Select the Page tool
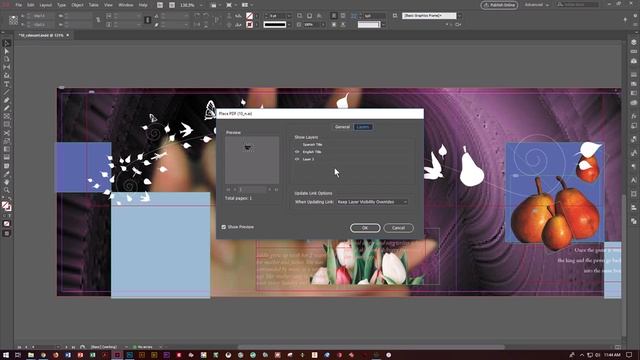This screenshot has width=640, height=360. [7, 60]
